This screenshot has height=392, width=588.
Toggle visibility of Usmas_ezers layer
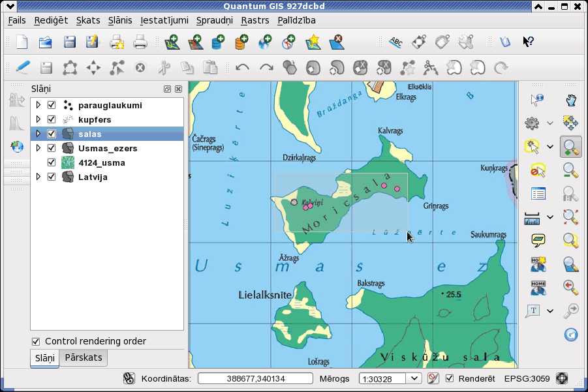click(x=52, y=148)
